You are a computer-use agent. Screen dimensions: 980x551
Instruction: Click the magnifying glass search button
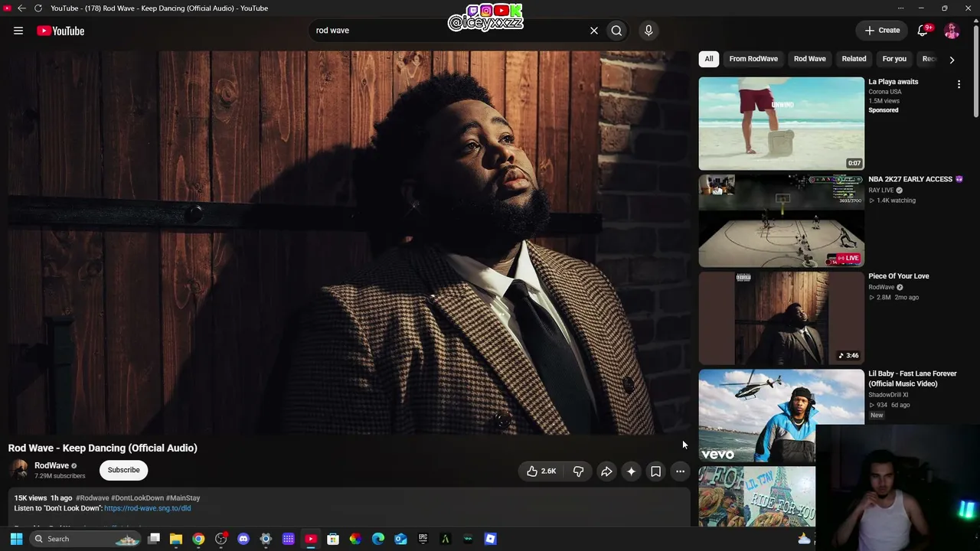[x=616, y=31]
